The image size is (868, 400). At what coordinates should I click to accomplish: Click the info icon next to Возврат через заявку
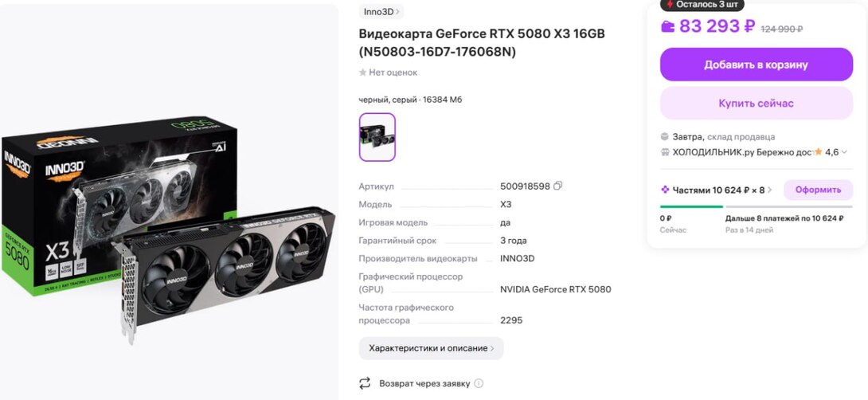[x=479, y=383]
